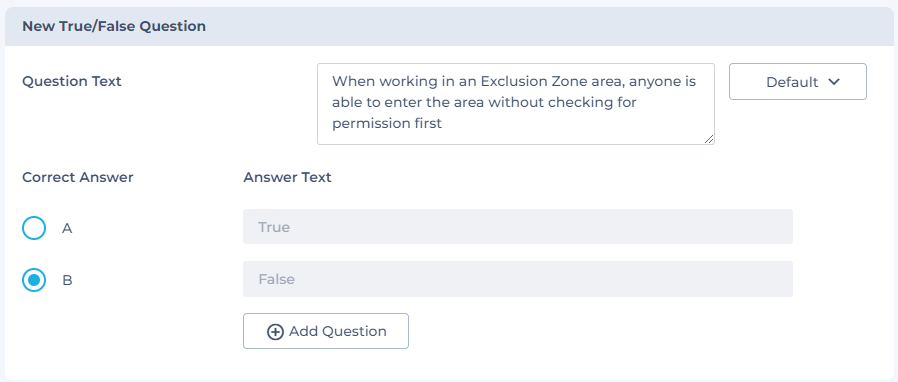Select radio button B as correct answer
The image size is (898, 382).
click(34, 280)
